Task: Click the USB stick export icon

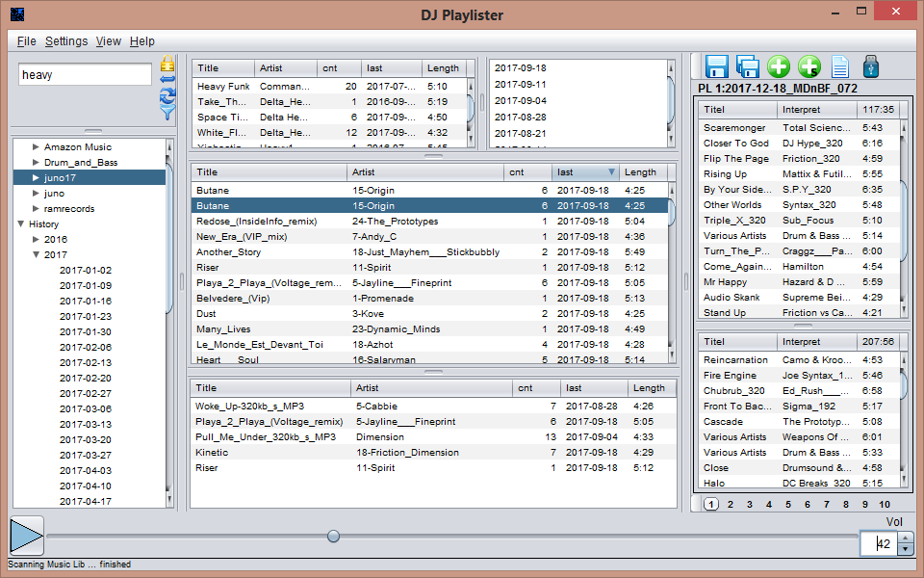Action: click(x=870, y=66)
